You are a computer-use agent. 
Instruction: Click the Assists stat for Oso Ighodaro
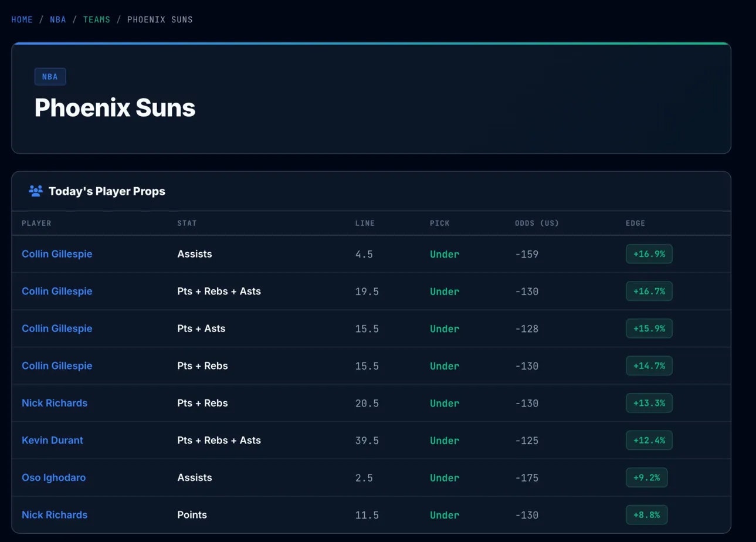point(195,477)
